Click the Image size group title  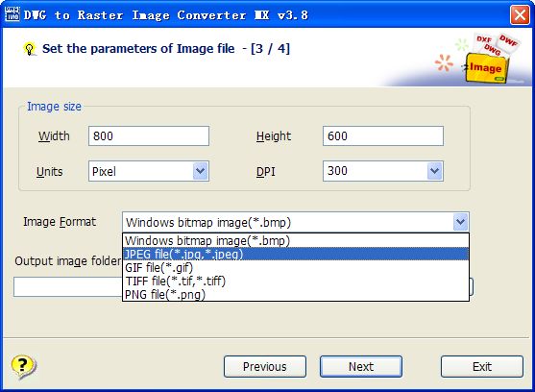54,107
